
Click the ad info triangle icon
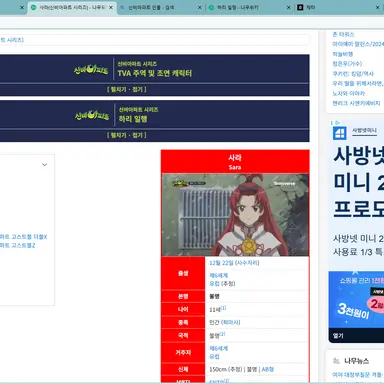point(337,123)
